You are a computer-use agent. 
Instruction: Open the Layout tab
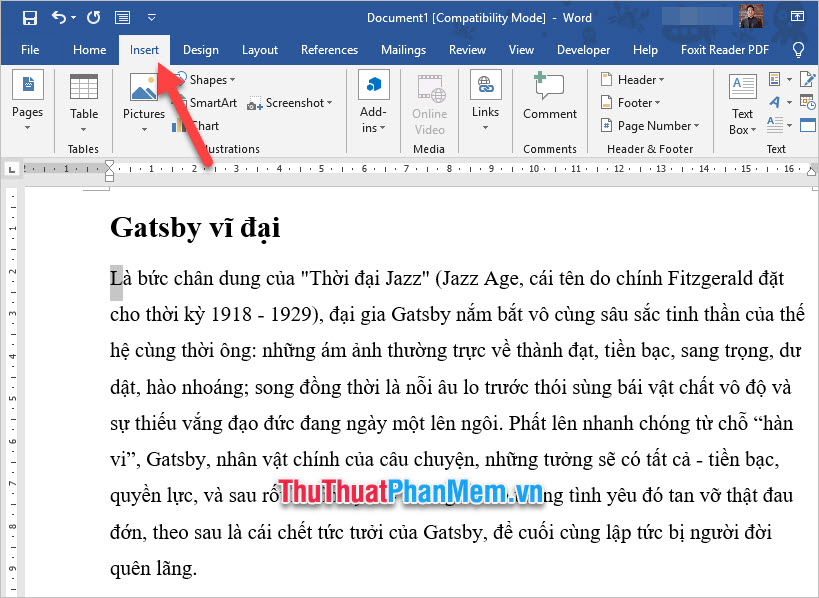click(260, 50)
